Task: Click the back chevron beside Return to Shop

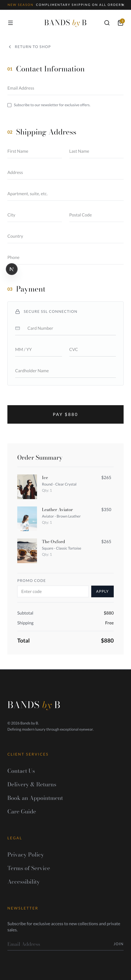Action: (10, 47)
